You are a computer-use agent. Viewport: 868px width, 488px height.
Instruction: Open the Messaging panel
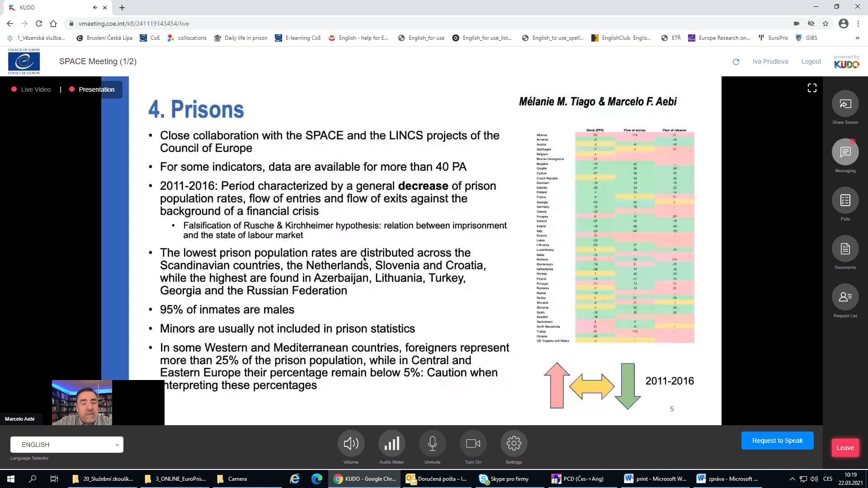(845, 152)
